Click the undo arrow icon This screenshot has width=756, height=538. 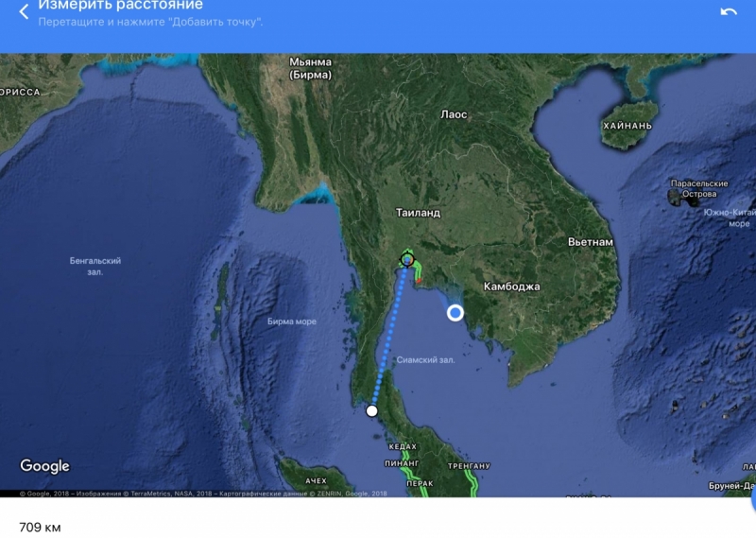(x=729, y=11)
